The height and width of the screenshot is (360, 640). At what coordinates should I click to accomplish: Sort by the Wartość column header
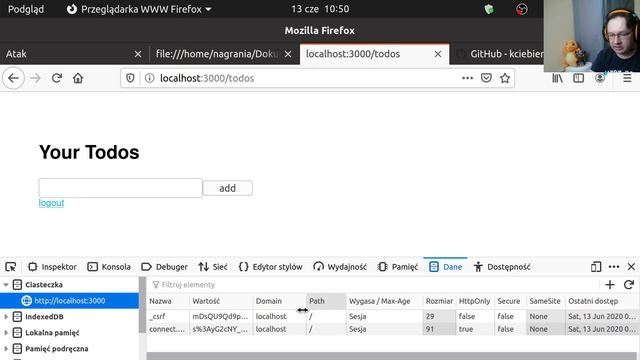click(x=221, y=301)
